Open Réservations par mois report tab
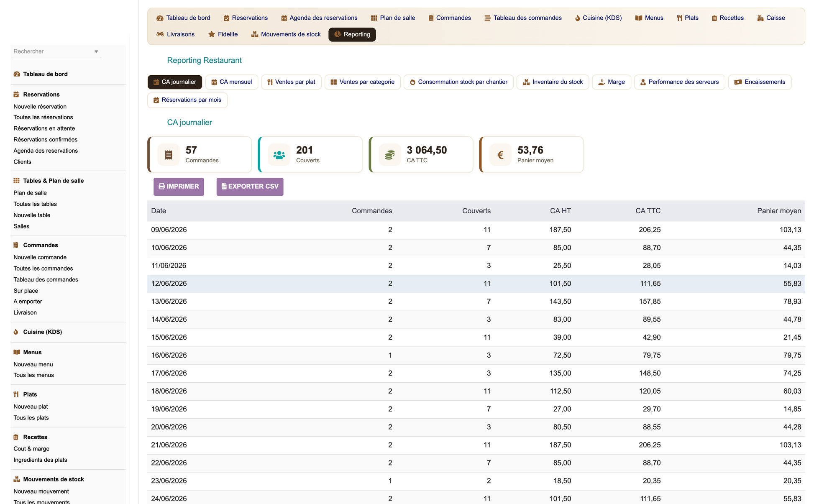 pos(187,100)
